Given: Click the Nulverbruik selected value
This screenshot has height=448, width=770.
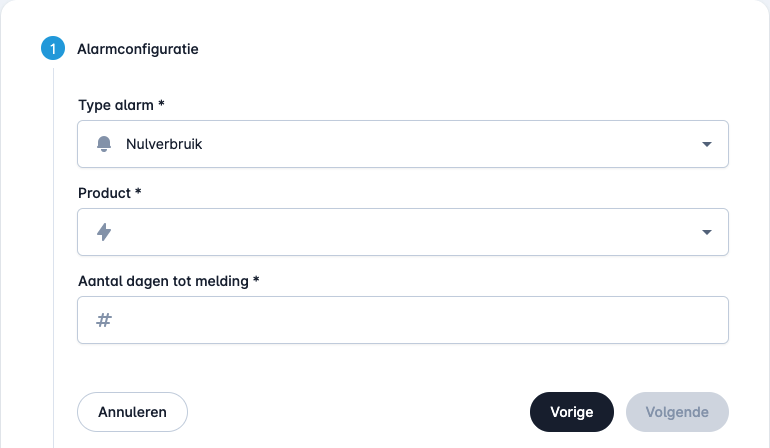Looking at the screenshot, I should [x=164, y=144].
